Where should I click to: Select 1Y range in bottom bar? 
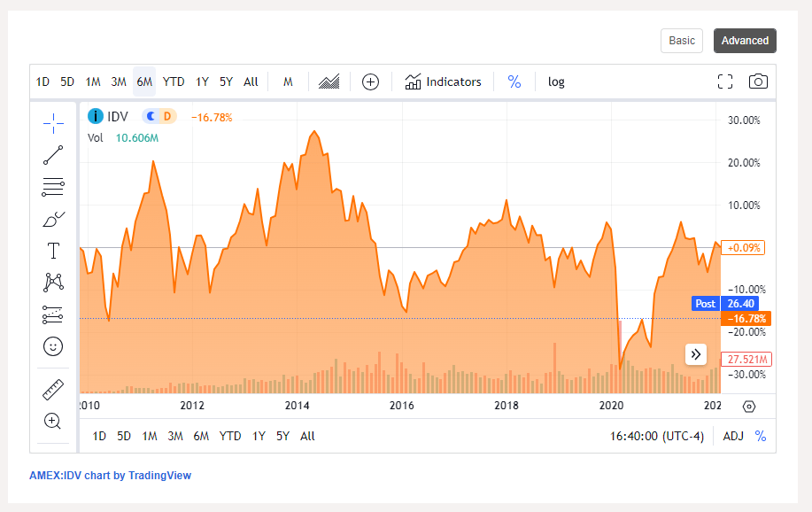point(259,437)
